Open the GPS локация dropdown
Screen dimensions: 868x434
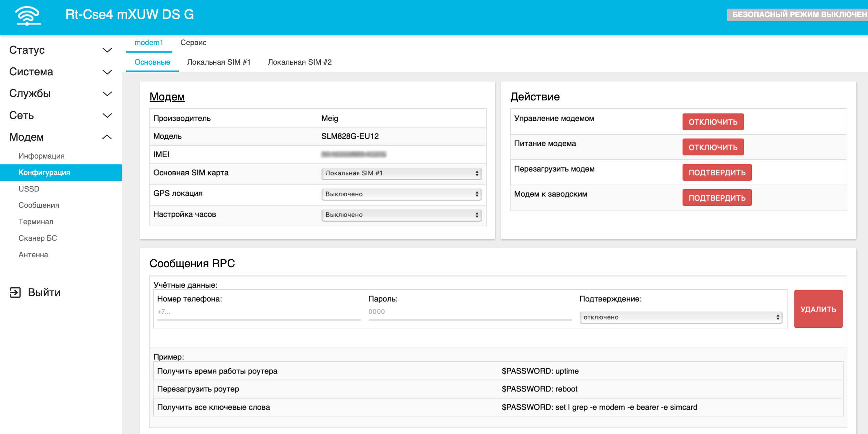(x=401, y=194)
